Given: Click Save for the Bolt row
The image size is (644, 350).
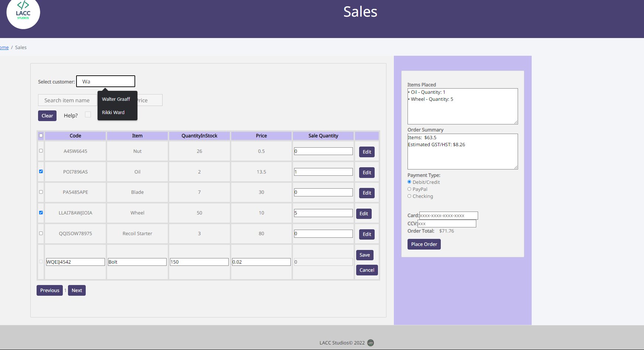Looking at the screenshot, I should [364, 255].
